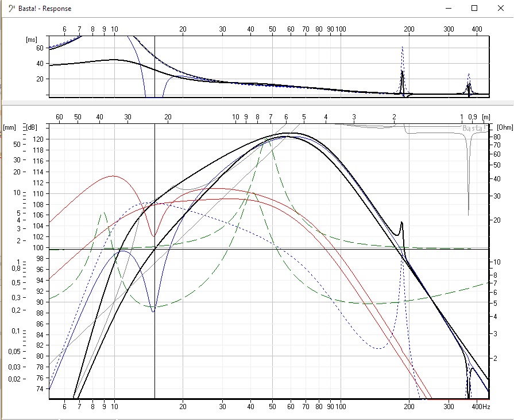Image resolution: width=514 pixels, height=420 pixels.
Task: Click the [m] wavelength unit label
Action: pyautogui.click(x=486, y=117)
